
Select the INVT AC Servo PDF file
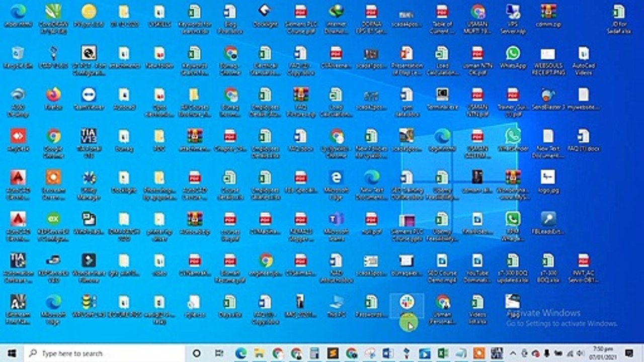point(584,267)
